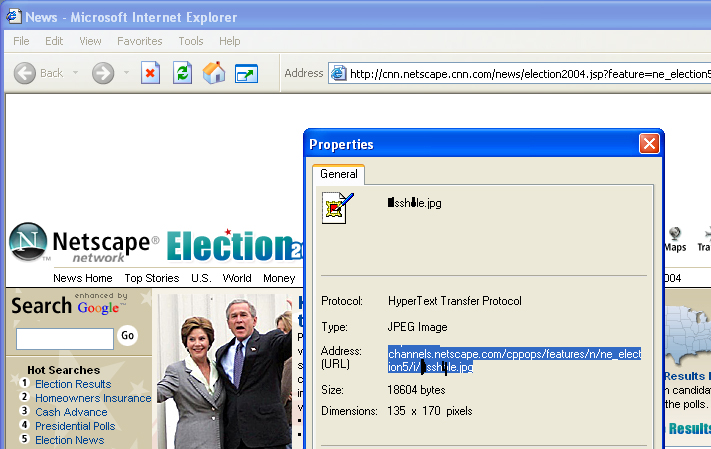Open the Tools menu
Image resolution: width=711 pixels, height=449 pixels.
[190, 41]
